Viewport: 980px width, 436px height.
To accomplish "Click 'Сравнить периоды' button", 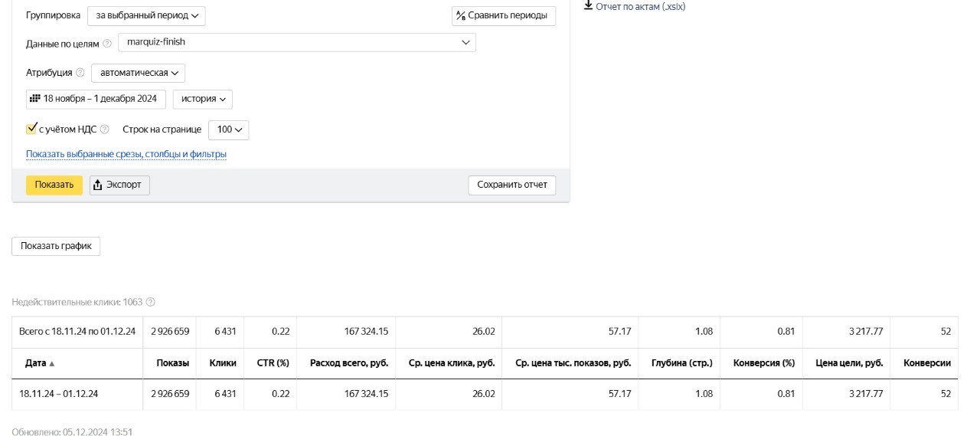I will (x=503, y=15).
